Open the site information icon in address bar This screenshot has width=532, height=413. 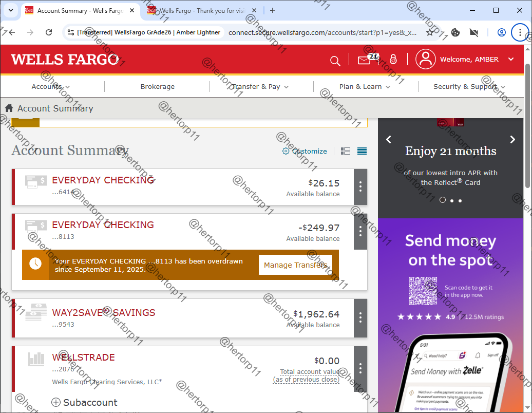pyautogui.click(x=70, y=32)
